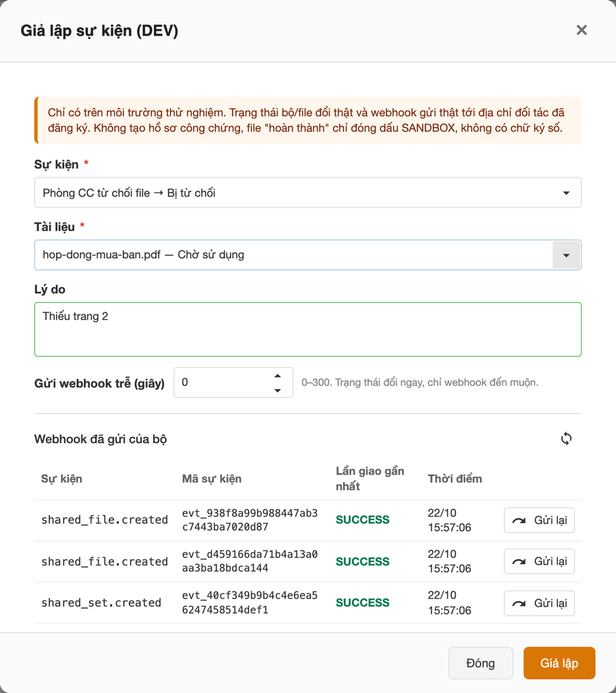The width and height of the screenshot is (616, 693).
Task: Refresh the sent webhooks list
Action: (566, 438)
